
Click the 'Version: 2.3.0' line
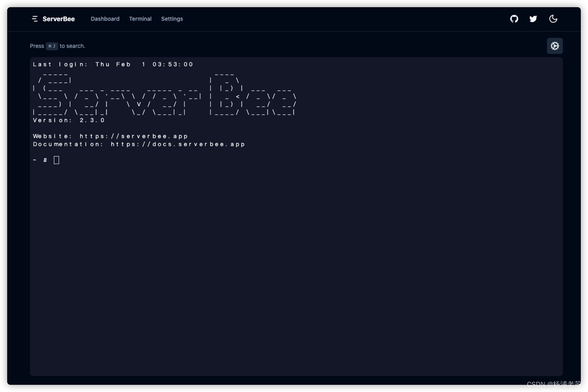[x=69, y=121]
